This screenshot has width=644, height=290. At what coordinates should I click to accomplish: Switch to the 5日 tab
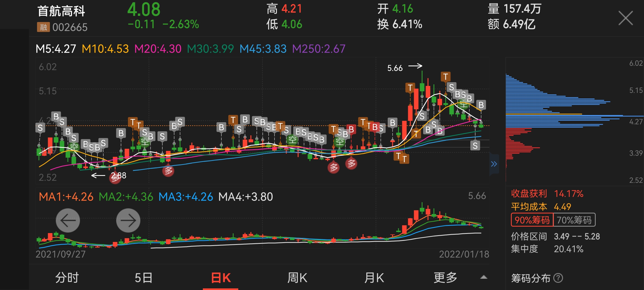(x=144, y=278)
